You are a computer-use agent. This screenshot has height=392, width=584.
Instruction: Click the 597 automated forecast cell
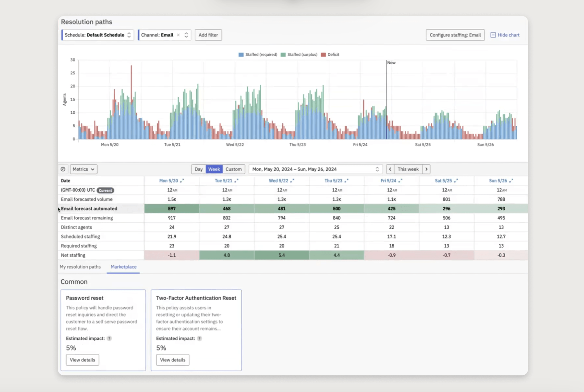pos(172,209)
